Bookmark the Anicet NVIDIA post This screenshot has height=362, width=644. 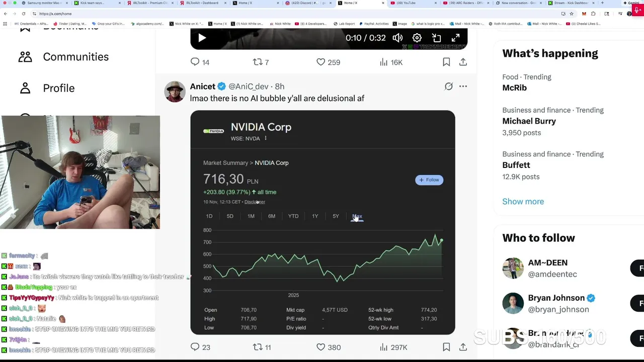(x=446, y=347)
